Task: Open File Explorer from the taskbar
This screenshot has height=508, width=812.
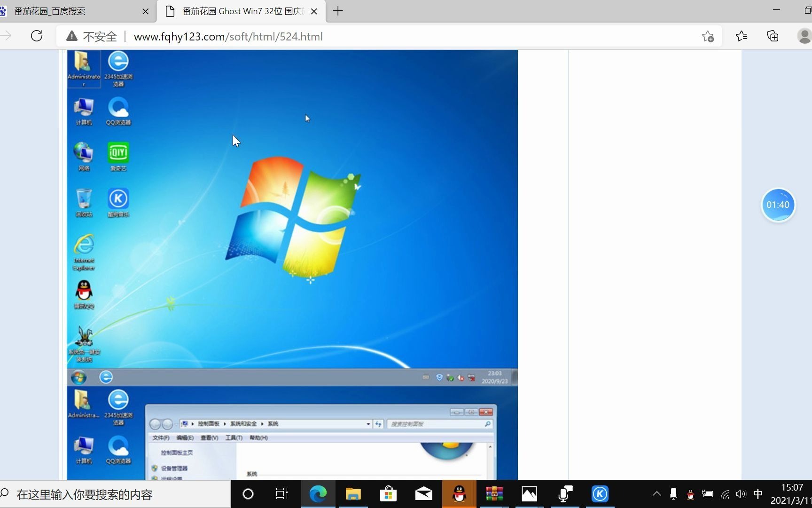Action: [353, 494]
